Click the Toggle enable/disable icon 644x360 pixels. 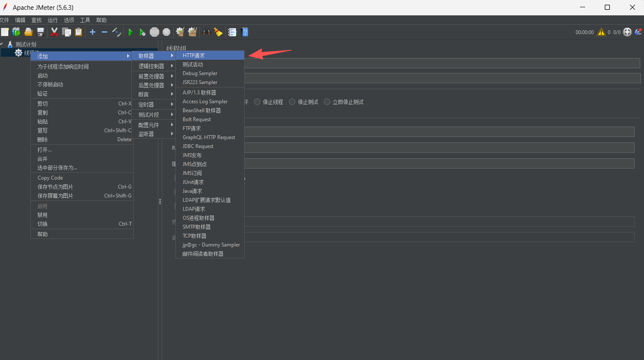(117, 32)
